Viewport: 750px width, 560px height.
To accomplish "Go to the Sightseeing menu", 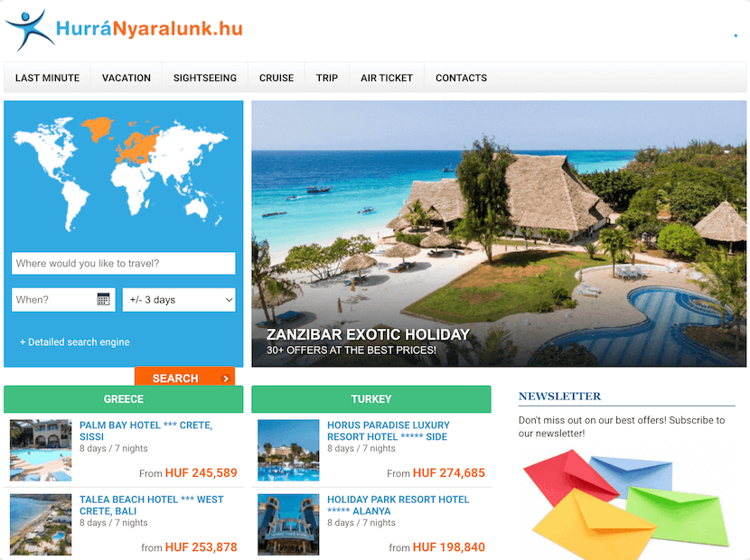I will tap(205, 78).
